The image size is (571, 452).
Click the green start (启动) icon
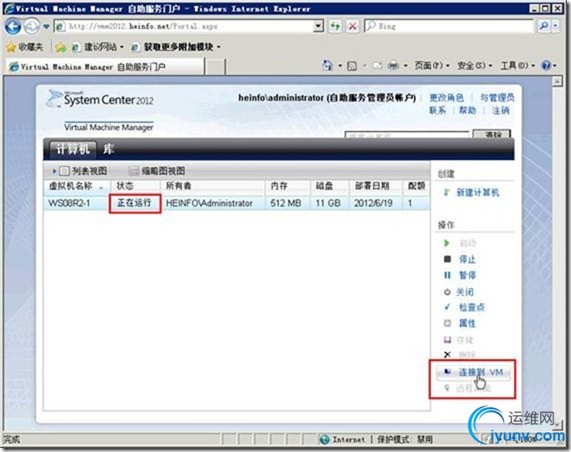(x=447, y=243)
